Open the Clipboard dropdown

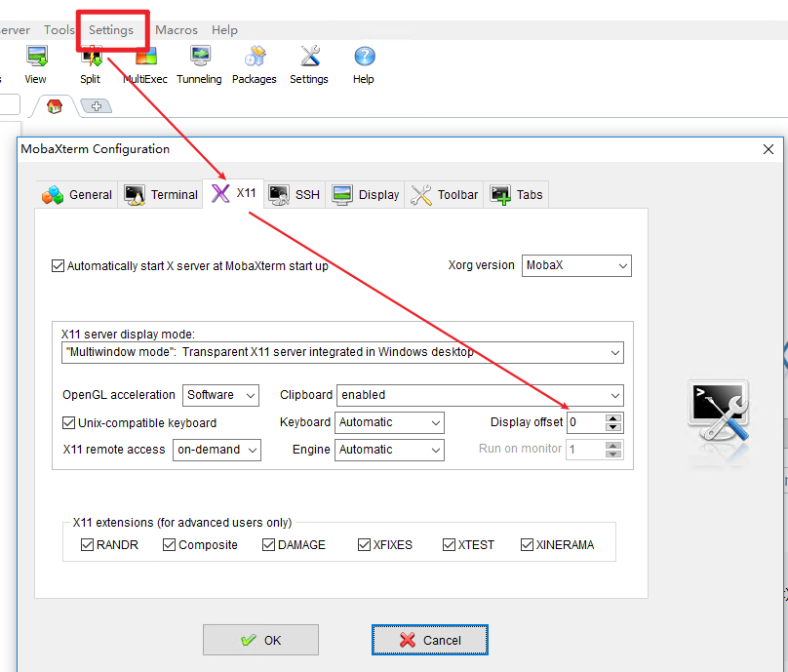pyautogui.click(x=480, y=395)
